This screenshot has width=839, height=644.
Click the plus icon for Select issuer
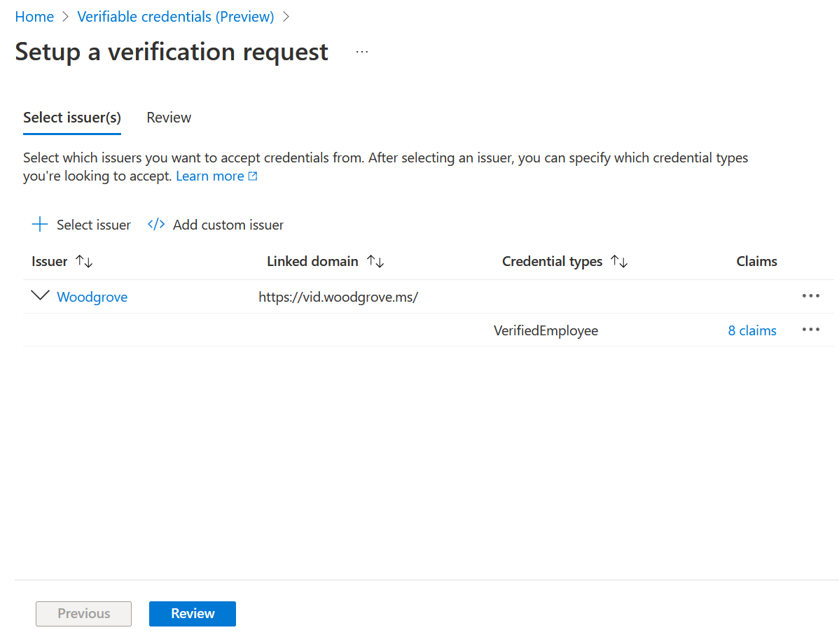40,225
